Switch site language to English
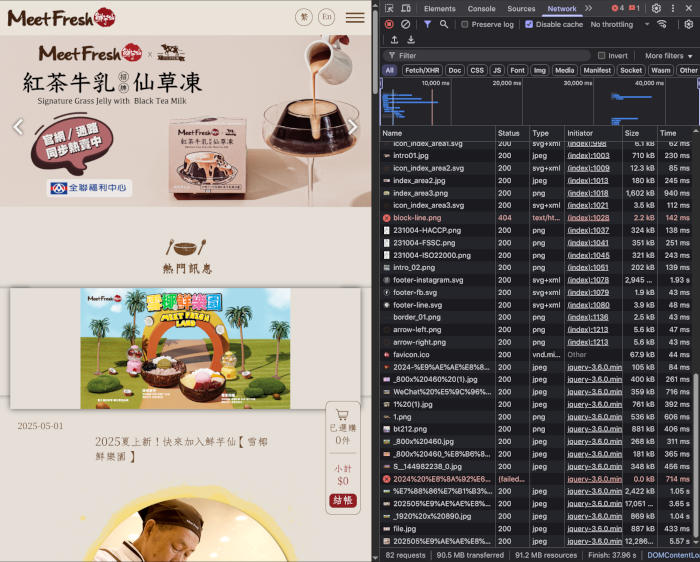700x562 pixels. pos(327,17)
